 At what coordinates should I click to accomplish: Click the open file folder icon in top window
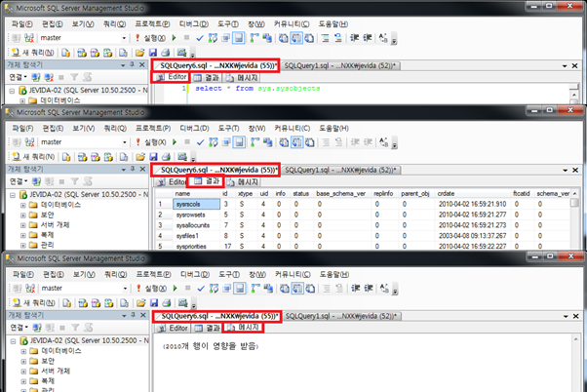pos(139,53)
